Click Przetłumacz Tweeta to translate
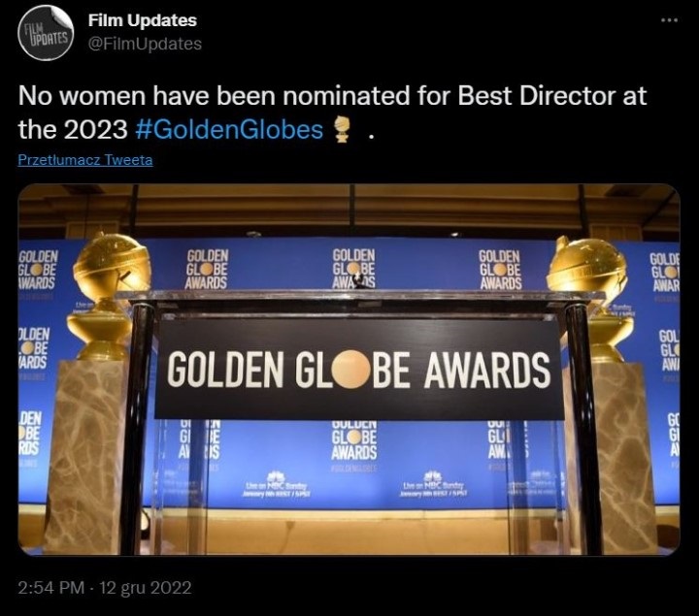699x616 pixels. 85,160
